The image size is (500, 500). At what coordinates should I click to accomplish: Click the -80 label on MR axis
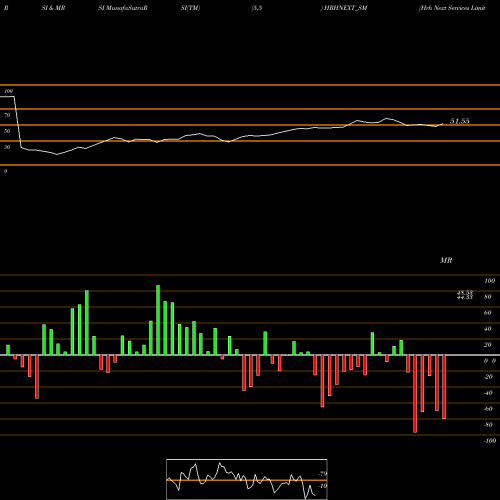(x=488, y=425)
